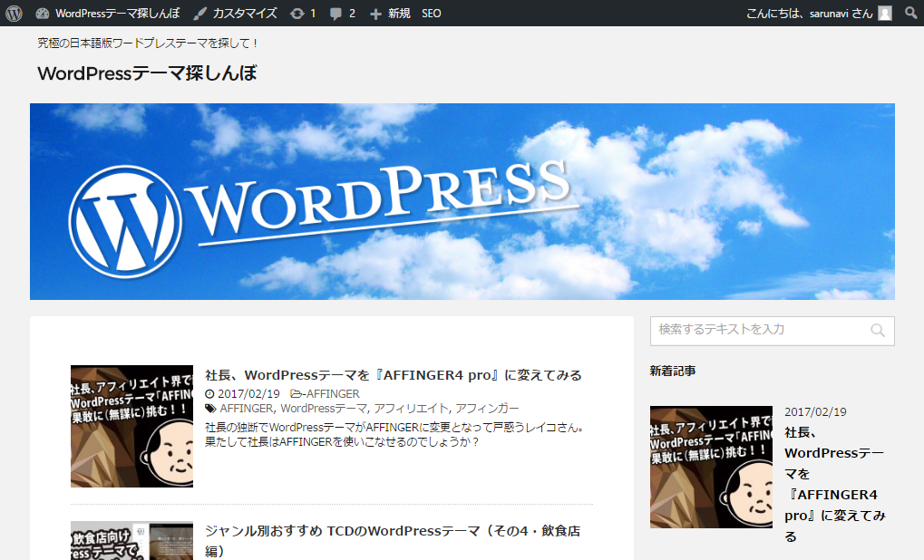Screen dimensions: 924x560
Task: Click the tagline 究極の日本語版ワードプレステーマを探して！
Action: [148, 43]
